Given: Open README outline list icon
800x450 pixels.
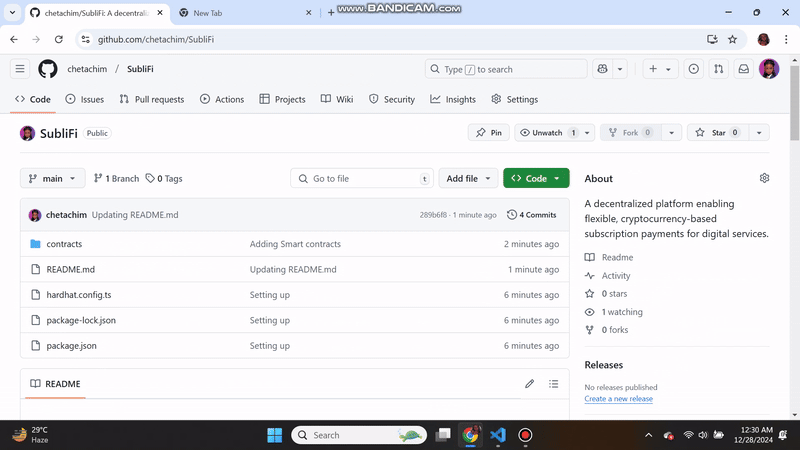Looking at the screenshot, I should click(554, 384).
